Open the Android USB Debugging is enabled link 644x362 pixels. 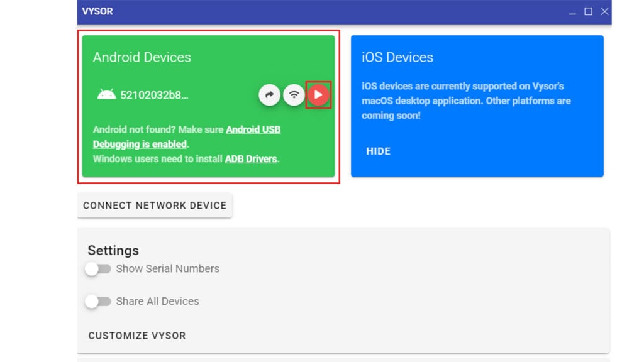tap(186, 136)
